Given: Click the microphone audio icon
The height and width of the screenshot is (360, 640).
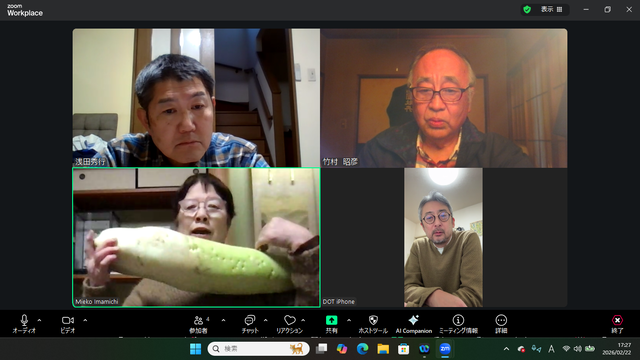Looking at the screenshot, I should [24, 320].
